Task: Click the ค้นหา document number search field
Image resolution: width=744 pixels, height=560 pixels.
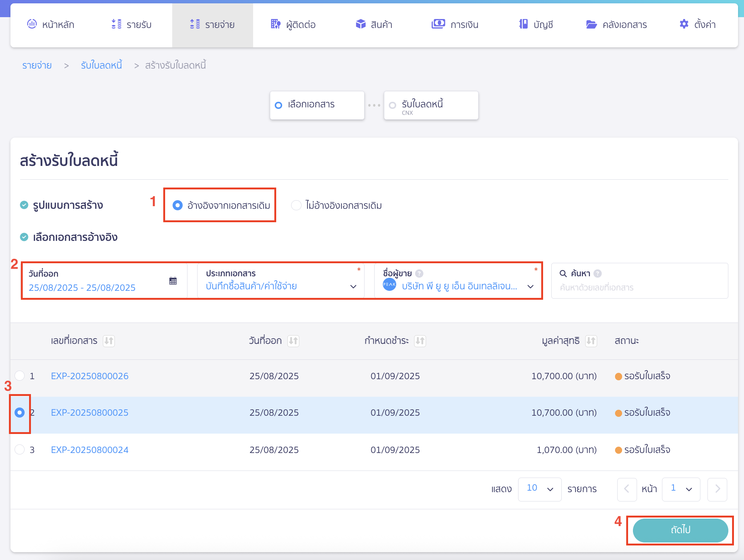Action: [x=639, y=287]
